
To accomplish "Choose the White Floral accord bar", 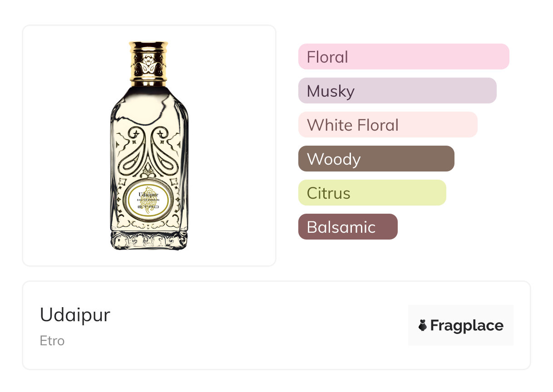I will coord(388,125).
